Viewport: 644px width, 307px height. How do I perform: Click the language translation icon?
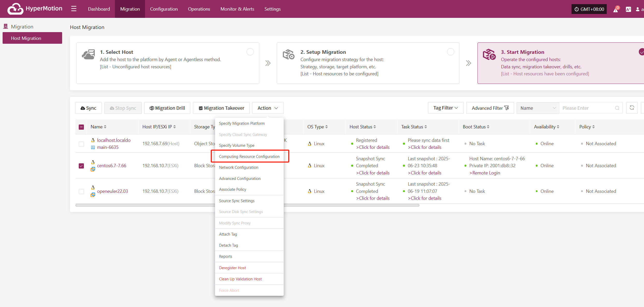[628, 9]
